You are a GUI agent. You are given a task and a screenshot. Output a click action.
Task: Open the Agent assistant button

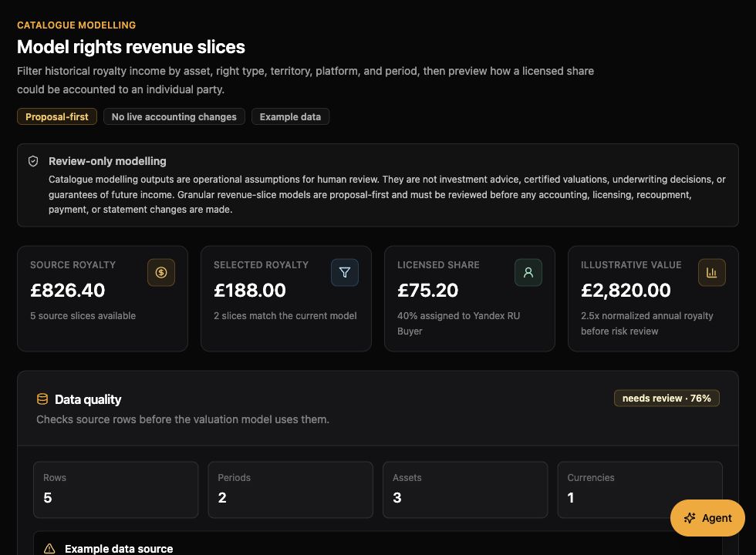click(x=707, y=518)
